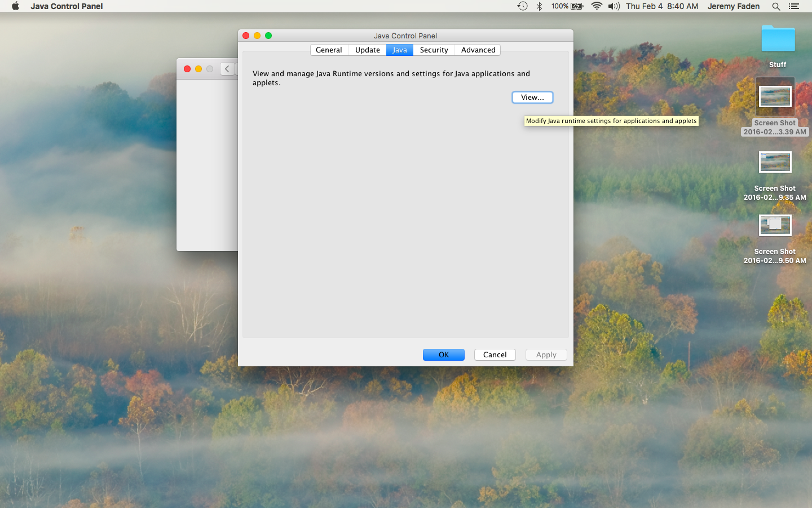Open the Advanced tab
Image resolution: width=812 pixels, height=508 pixels.
coord(478,50)
